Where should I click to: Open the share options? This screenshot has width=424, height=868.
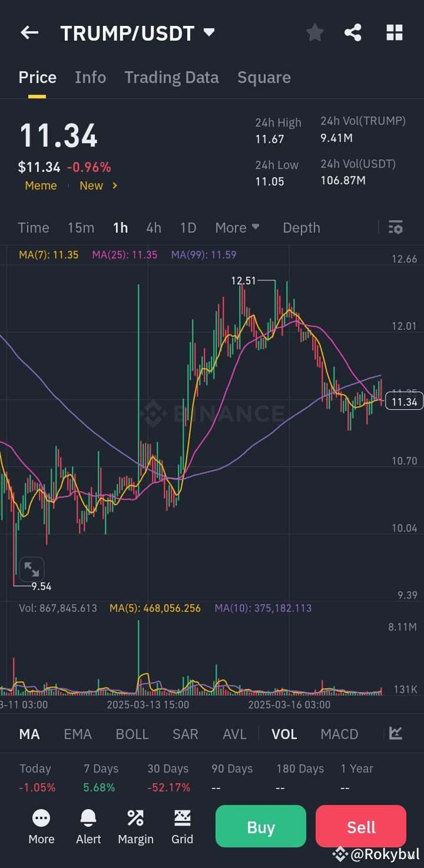(353, 32)
